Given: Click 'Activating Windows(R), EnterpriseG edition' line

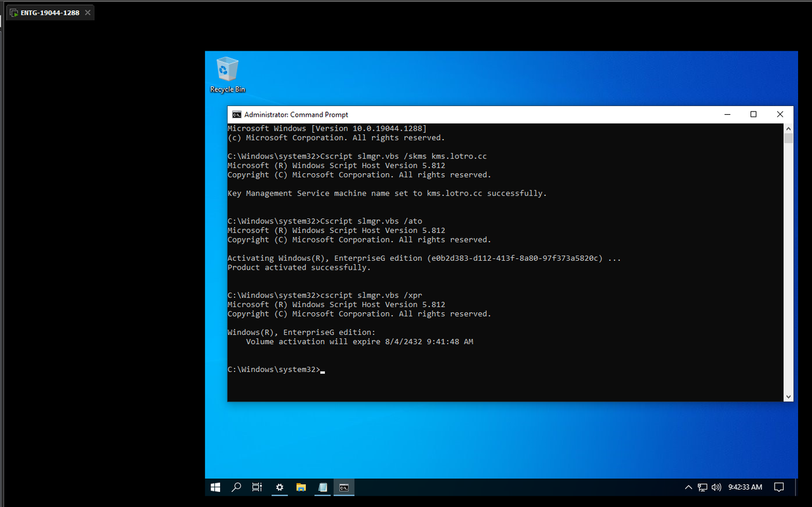Looking at the screenshot, I should click(424, 258).
